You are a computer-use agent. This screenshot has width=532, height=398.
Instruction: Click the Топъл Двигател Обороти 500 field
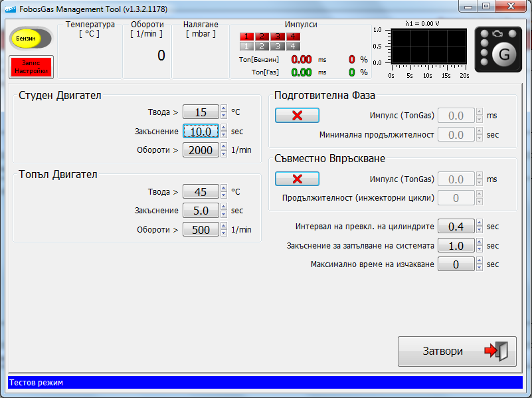[x=201, y=230]
